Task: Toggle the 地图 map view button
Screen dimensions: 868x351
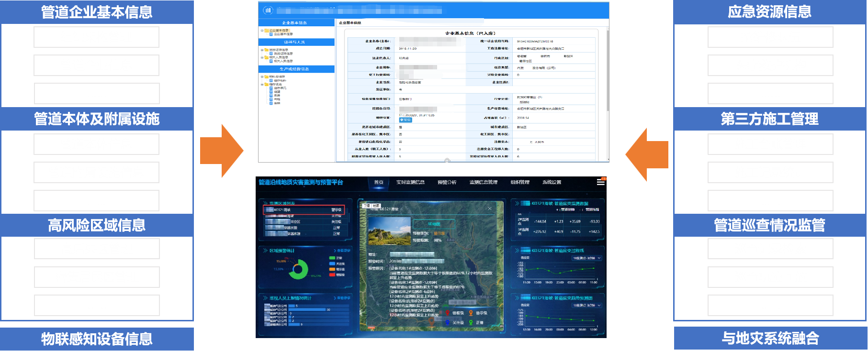Action: 376,206
